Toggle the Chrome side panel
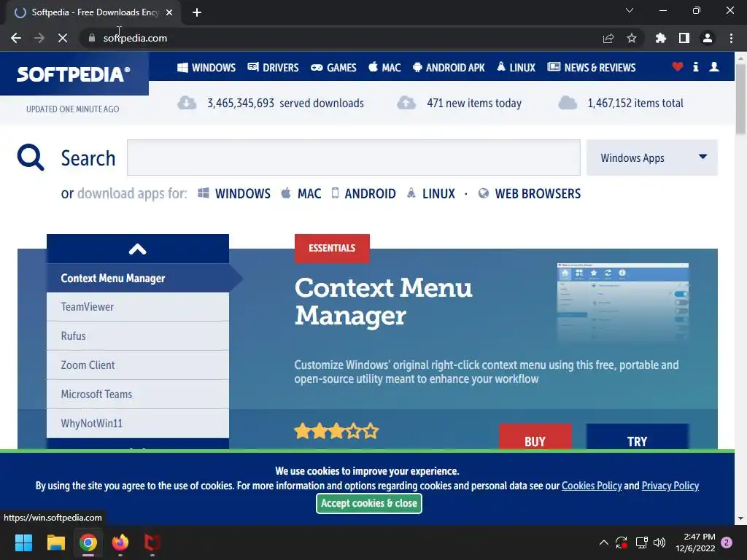This screenshot has width=747, height=560. (684, 38)
